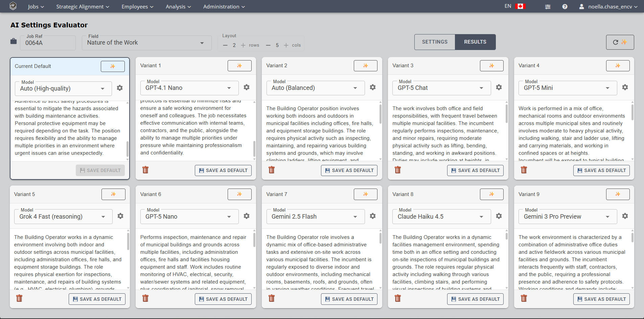Image resolution: width=644 pixels, height=319 pixels.
Task: Expand the Variant 5 model dropdown Grok 4 Fast
Action: 63,217
